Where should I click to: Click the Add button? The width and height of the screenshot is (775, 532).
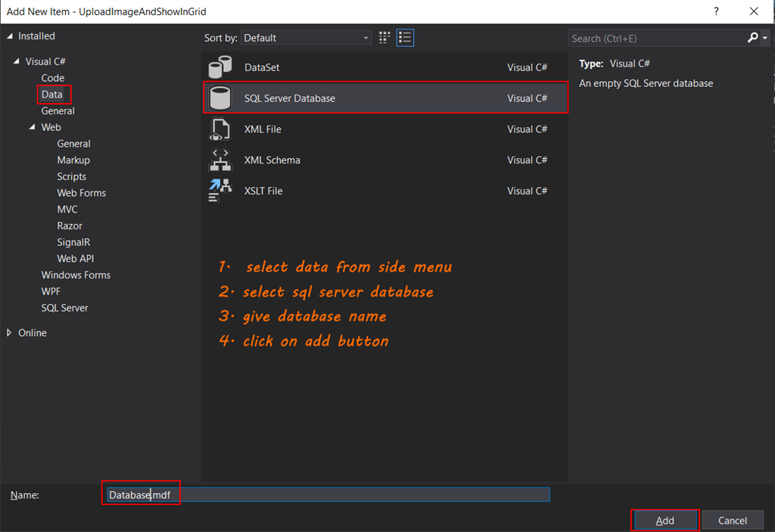point(665,520)
